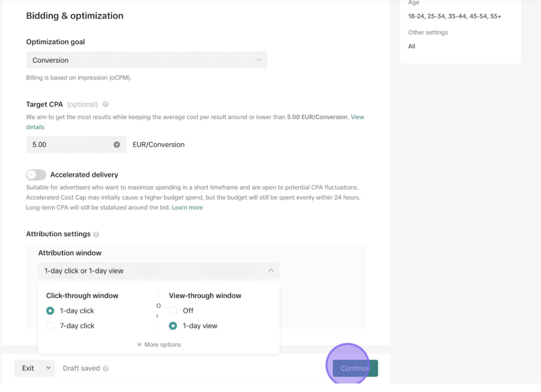Click the Target CPA help icon

(x=106, y=104)
